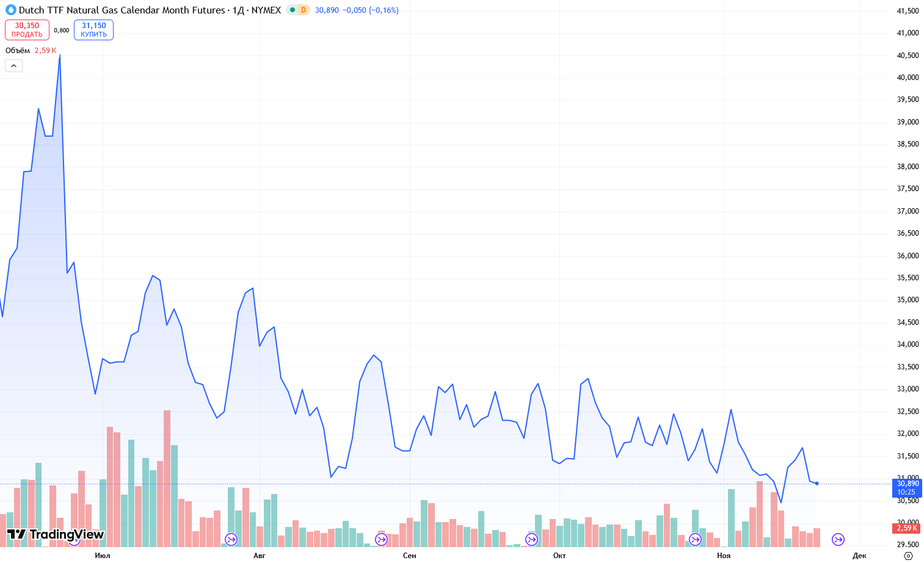Collapse the indicator legend with chevron button
This screenshot has width=924, height=563.
click(x=13, y=65)
